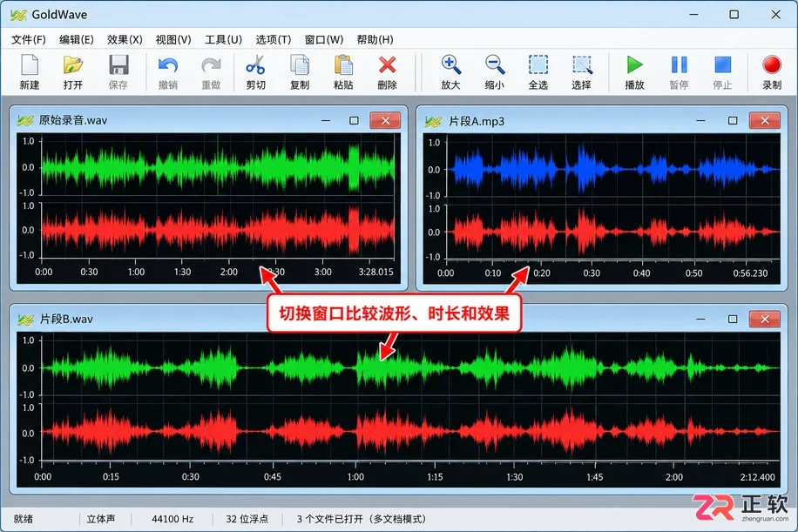
Task: Copy selection using 复制 icon
Action: tap(300, 65)
